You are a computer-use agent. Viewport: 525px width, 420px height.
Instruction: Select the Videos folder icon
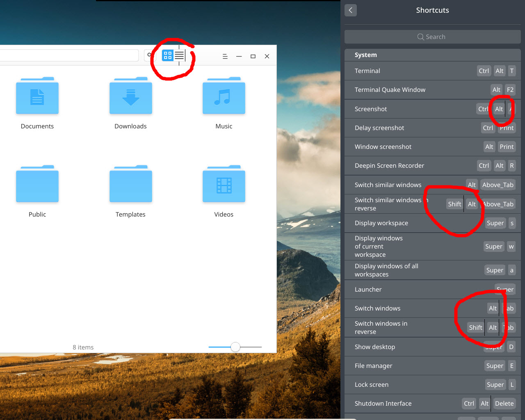click(x=224, y=184)
